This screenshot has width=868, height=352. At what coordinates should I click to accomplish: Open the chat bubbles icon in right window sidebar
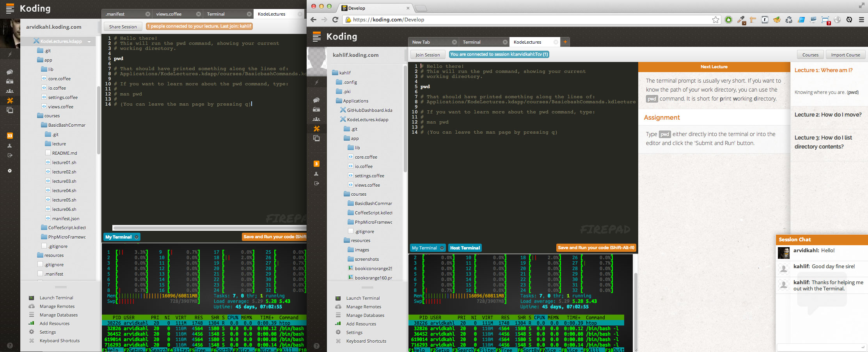pos(316,100)
